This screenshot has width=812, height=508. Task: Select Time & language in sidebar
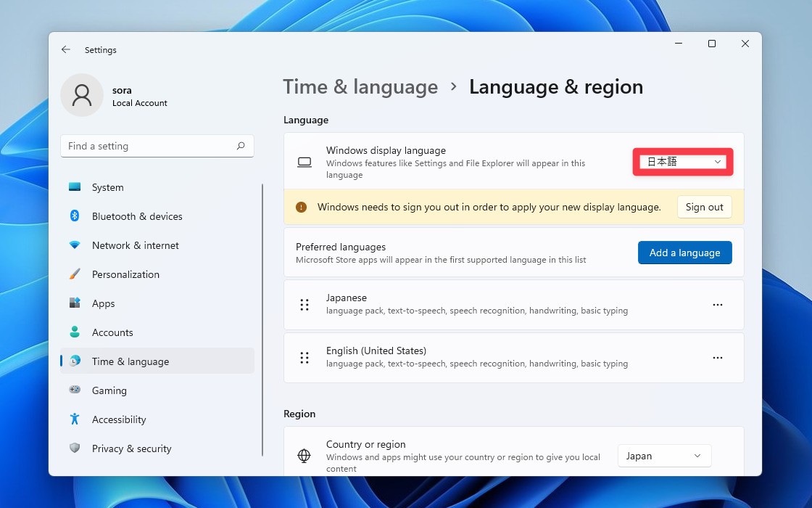coord(157,361)
